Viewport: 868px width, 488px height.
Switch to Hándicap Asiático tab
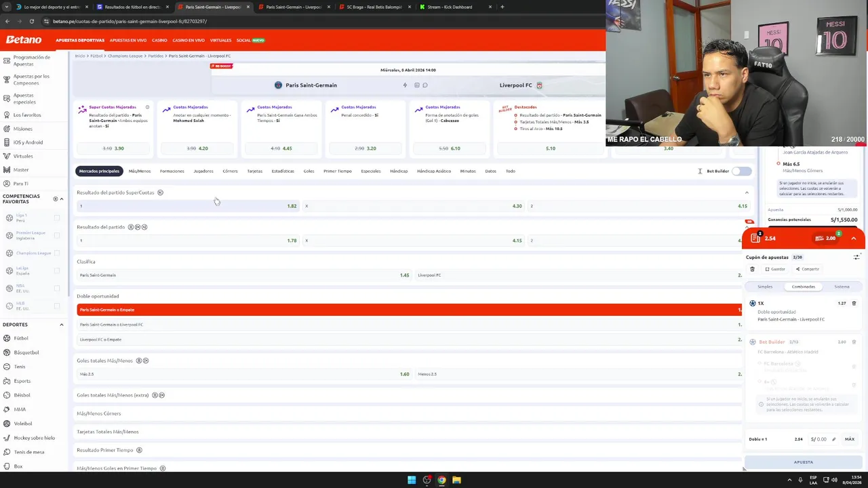tap(434, 171)
